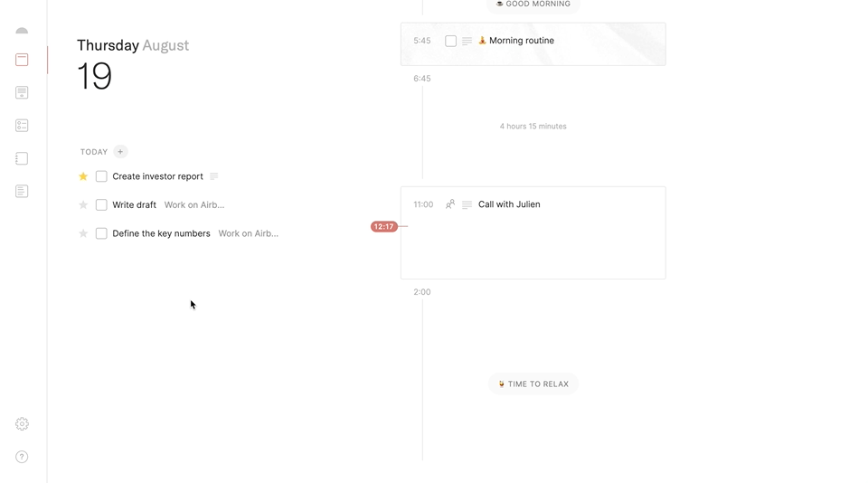The height and width of the screenshot is (483, 868).
Task: Star the Define the key numbers task
Action: (83, 233)
